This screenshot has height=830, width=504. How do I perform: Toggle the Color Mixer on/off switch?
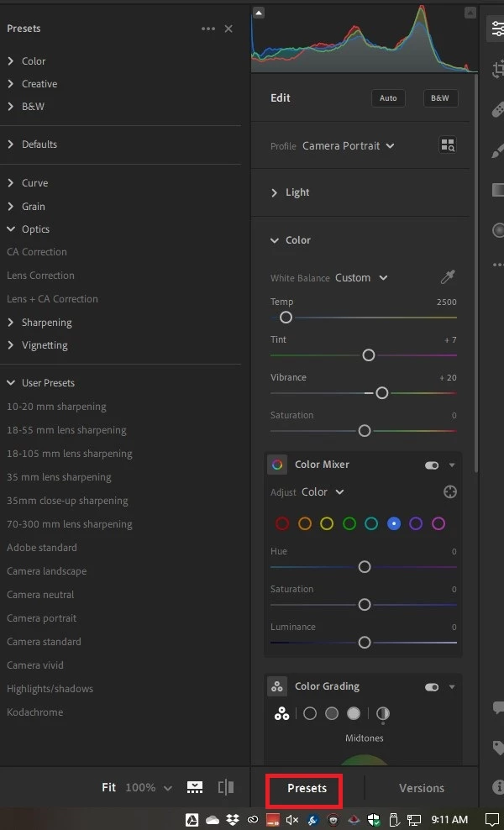tap(432, 465)
